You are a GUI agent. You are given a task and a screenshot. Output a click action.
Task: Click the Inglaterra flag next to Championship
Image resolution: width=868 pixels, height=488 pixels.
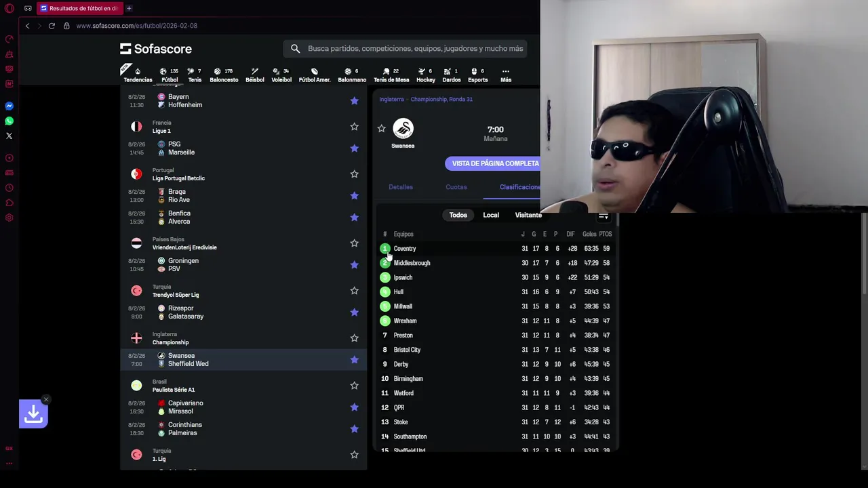[136, 338]
